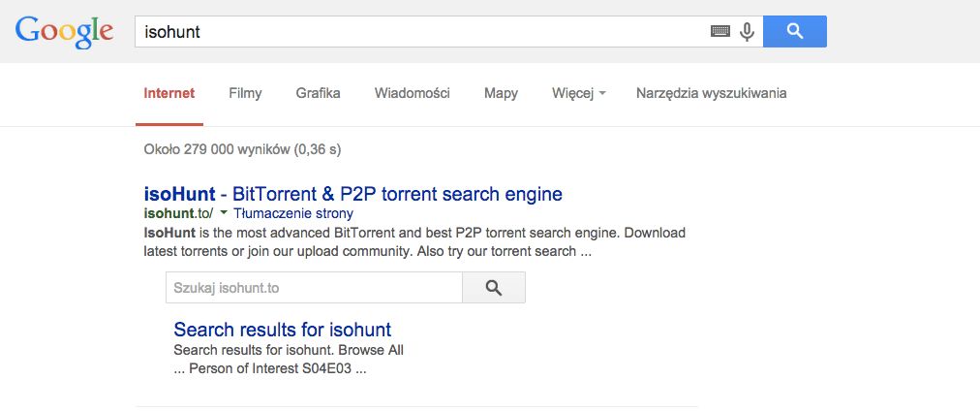
Task: Click the isohunt.to sitelinks search magnifier
Action: [494, 288]
